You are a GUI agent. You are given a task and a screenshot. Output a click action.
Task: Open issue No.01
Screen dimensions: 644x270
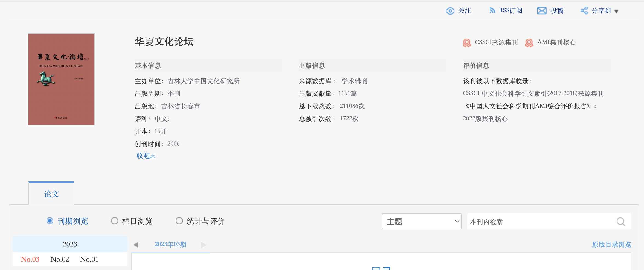(x=89, y=259)
